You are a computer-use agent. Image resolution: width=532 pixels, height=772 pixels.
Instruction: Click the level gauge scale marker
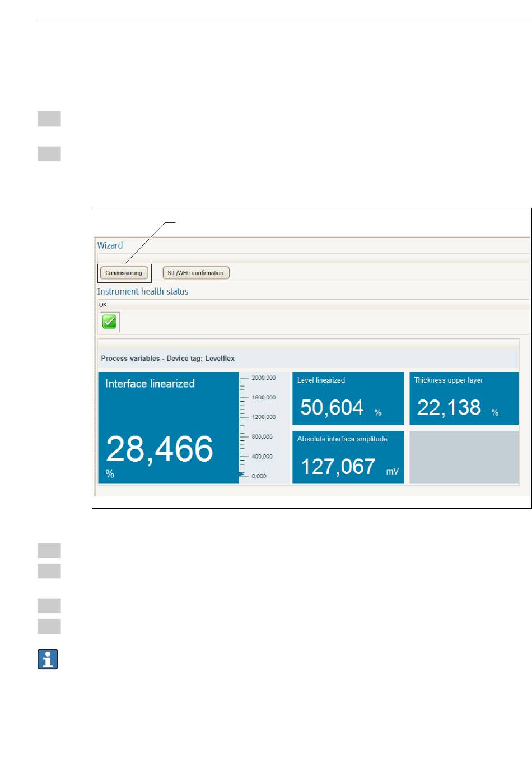(241, 475)
